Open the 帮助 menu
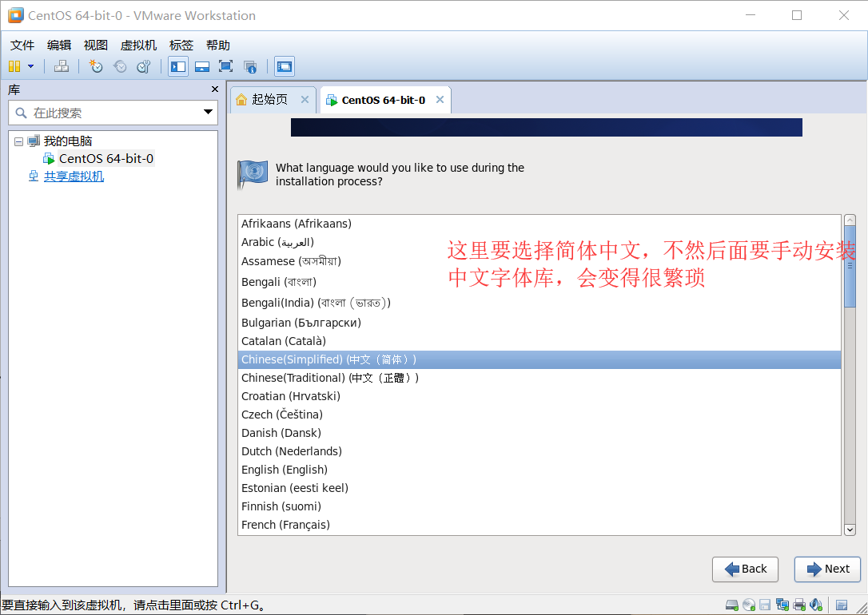This screenshot has height=615, width=868. (x=217, y=46)
